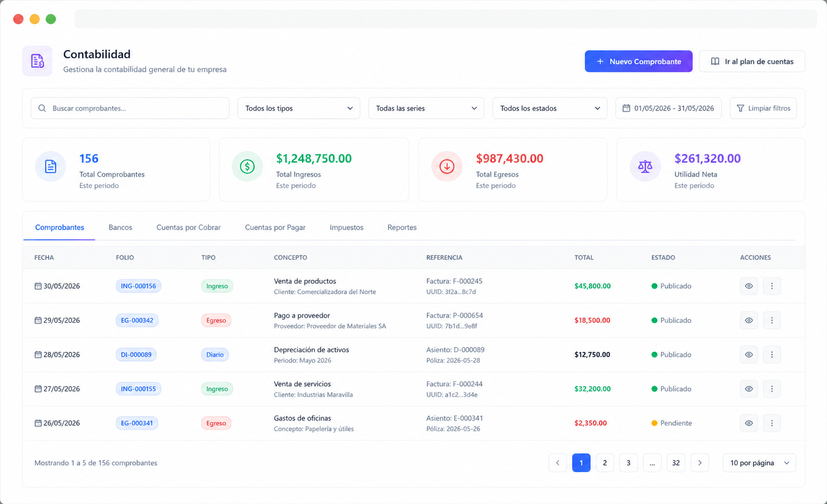Click current page 1 button

(581, 463)
